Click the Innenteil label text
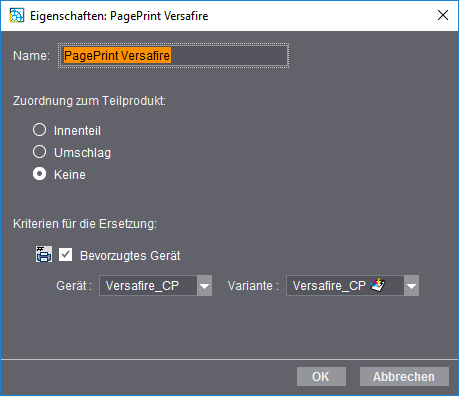459x396 pixels. point(77,131)
